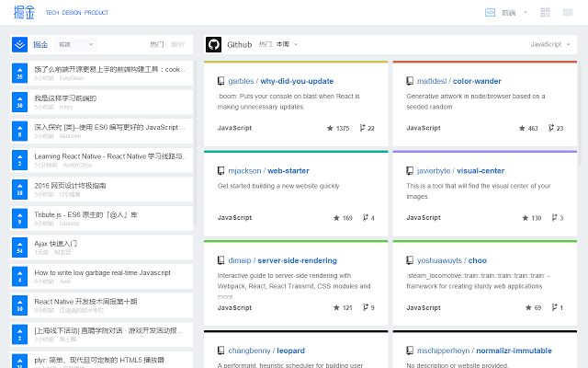Screen dimensions: 588x368
Task: Click the star icon showing 463
Action: coord(522,128)
